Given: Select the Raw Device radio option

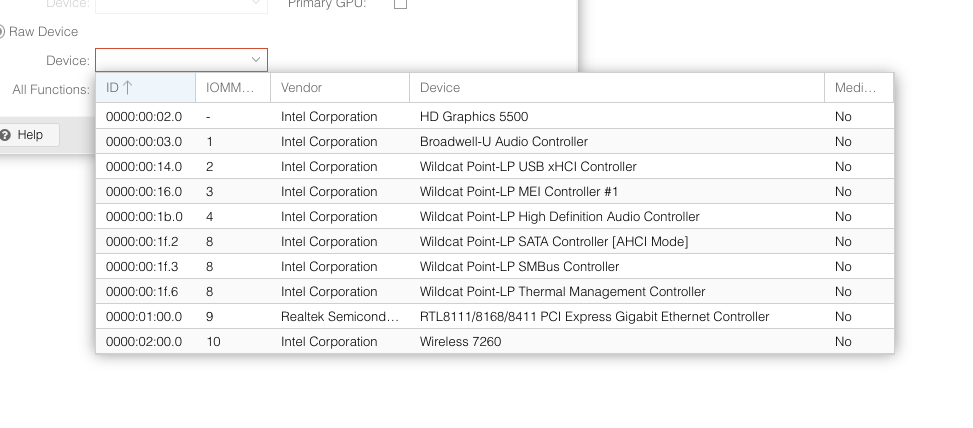Looking at the screenshot, I should click(2, 32).
